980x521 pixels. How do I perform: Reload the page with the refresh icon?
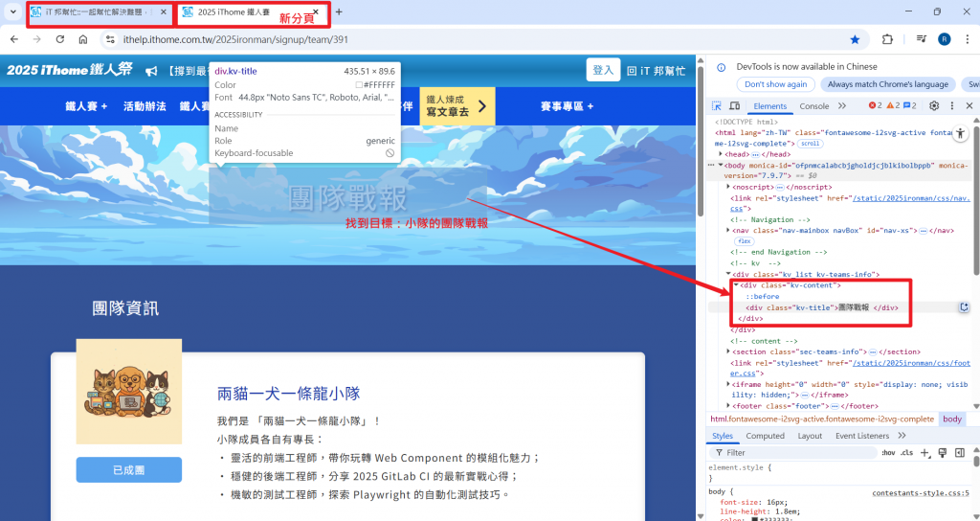60,39
